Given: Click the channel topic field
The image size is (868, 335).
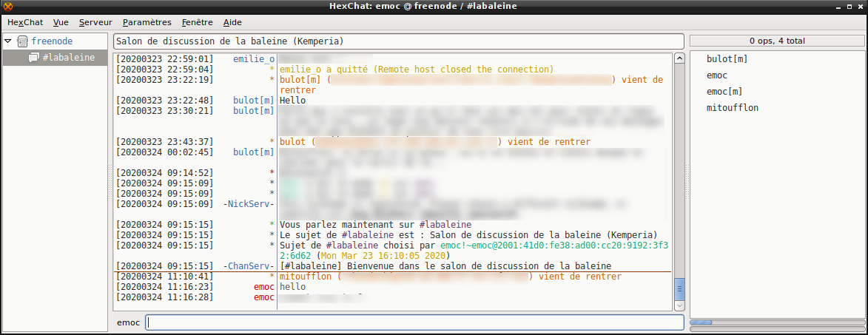Looking at the screenshot, I should pyautogui.click(x=399, y=41).
